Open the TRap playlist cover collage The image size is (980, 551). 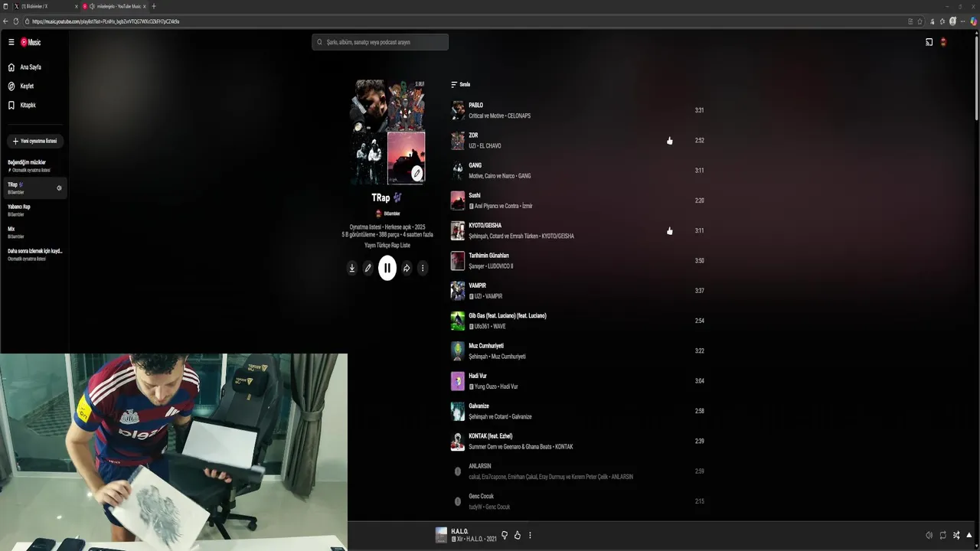pos(387,132)
